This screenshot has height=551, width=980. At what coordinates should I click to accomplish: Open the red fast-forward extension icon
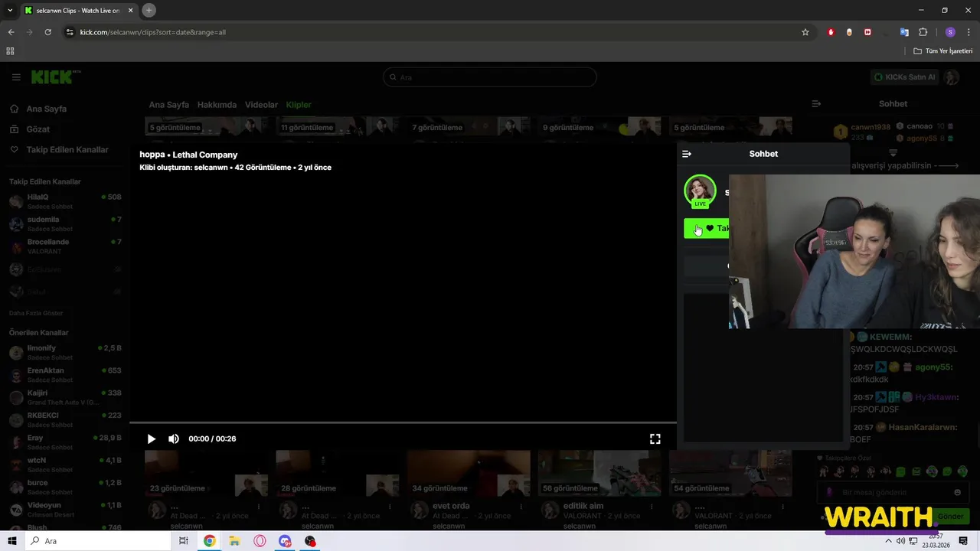tap(867, 32)
